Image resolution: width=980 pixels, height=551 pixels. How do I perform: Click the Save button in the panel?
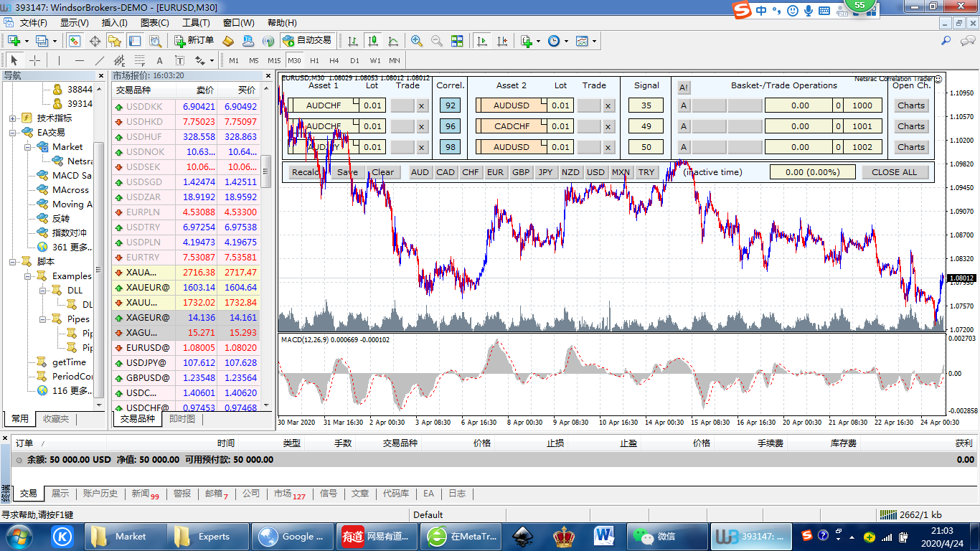coord(347,172)
